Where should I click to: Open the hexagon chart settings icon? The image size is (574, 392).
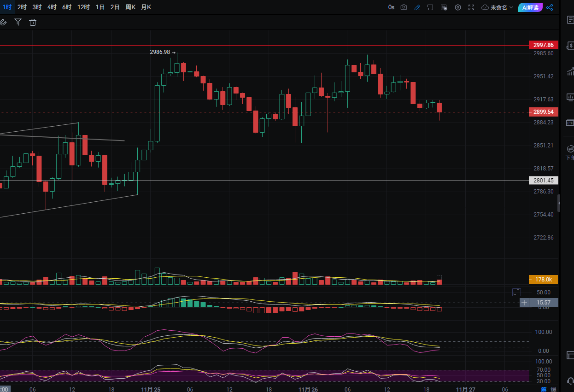tap(457, 7)
